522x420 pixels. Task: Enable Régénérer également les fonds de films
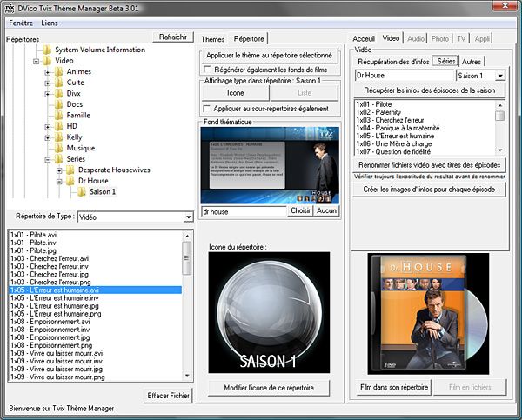[x=207, y=70]
